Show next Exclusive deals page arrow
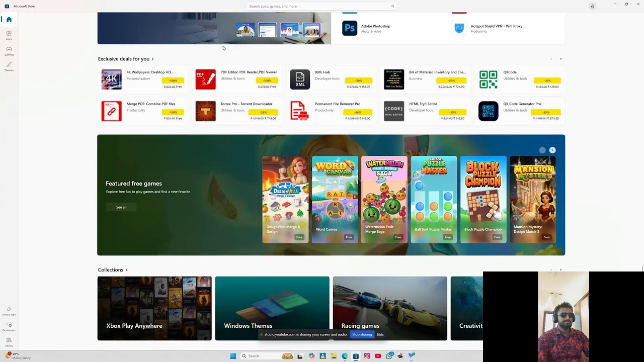 coord(561,59)
